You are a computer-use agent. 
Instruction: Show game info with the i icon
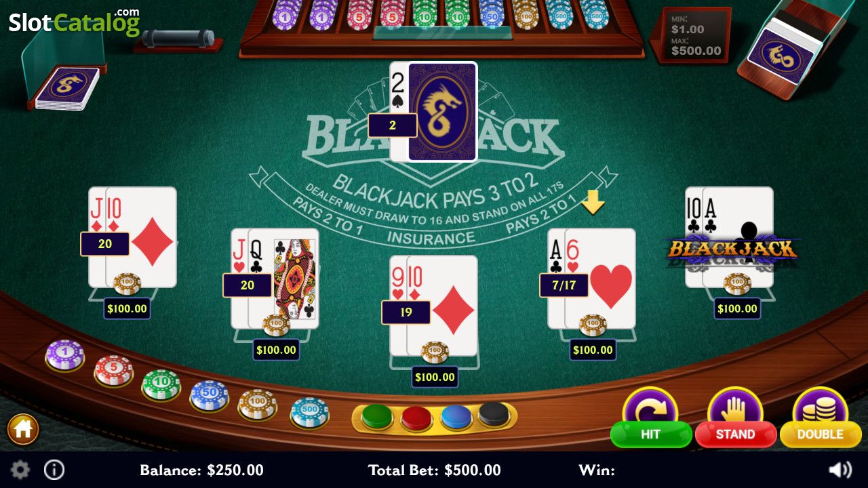point(54,470)
